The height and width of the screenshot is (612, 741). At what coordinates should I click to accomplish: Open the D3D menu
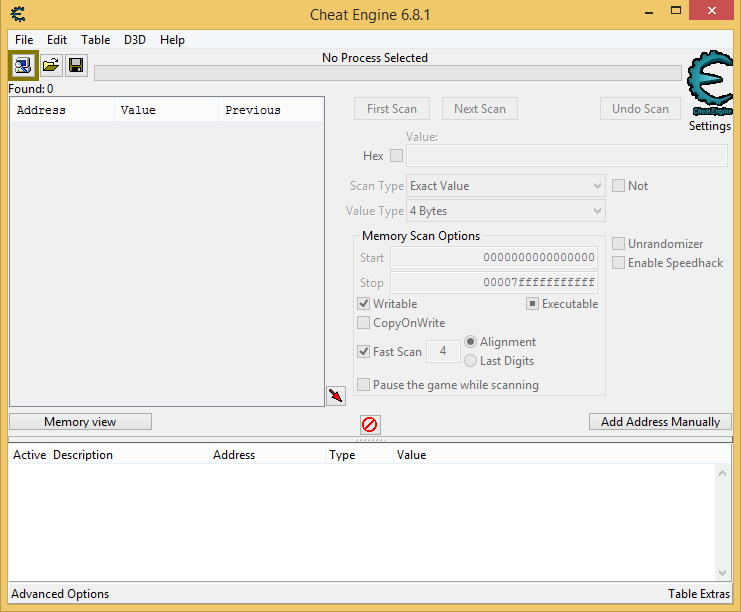coord(135,40)
